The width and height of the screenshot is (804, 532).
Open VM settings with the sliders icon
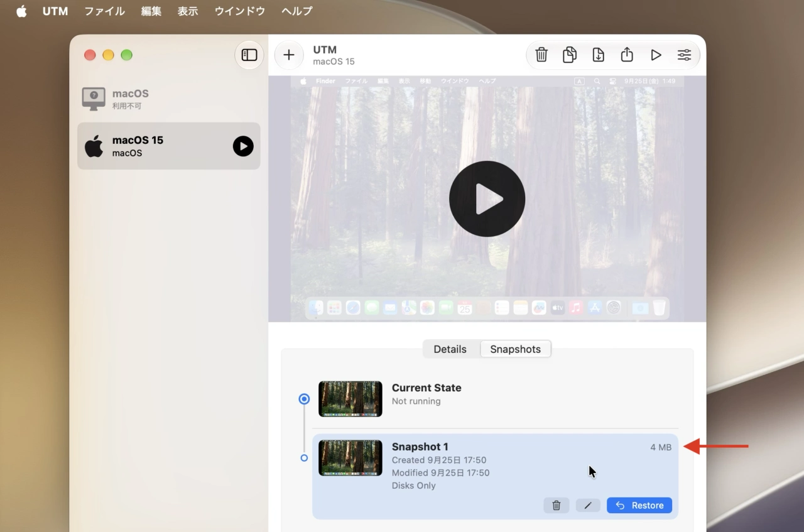point(684,55)
